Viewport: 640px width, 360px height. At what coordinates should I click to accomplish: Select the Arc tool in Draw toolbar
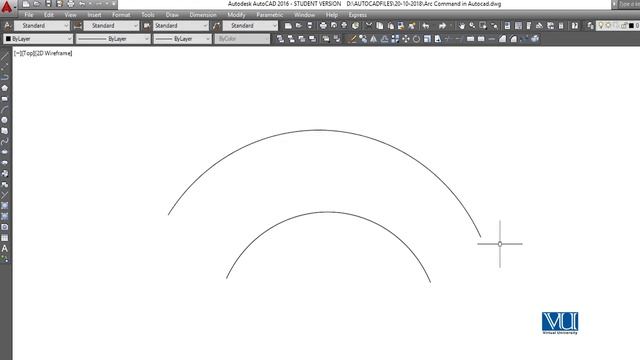tap(4, 109)
